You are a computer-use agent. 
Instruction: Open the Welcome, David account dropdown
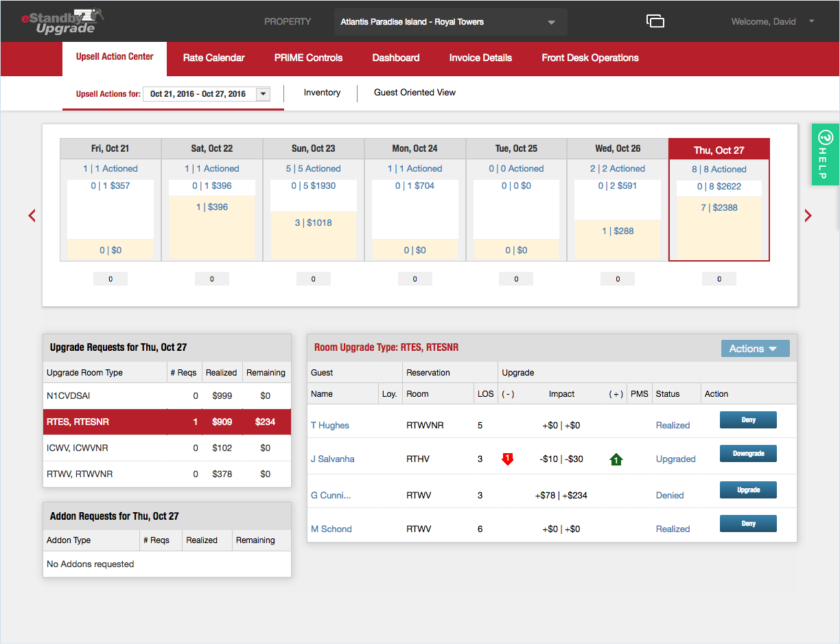773,21
